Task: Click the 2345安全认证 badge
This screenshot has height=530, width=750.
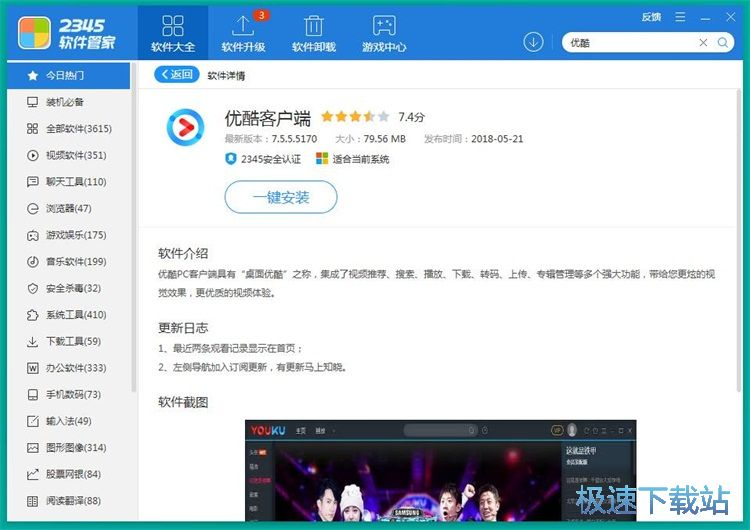Action: pyautogui.click(x=263, y=159)
